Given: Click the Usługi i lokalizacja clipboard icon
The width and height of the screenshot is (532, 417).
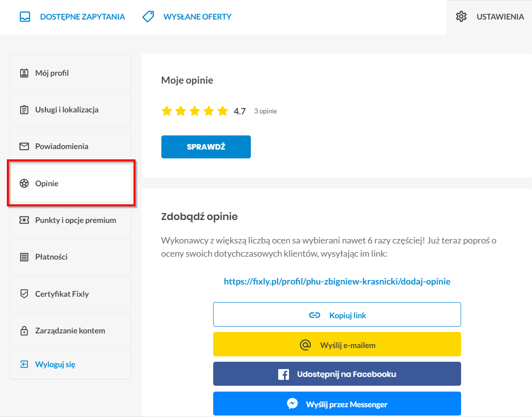Looking at the screenshot, I should click(24, 110).
